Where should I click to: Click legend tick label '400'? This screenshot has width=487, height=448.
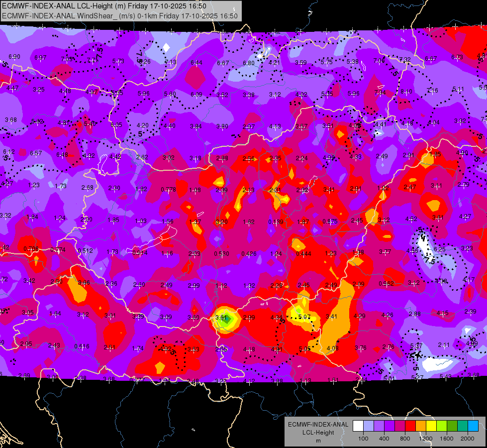[384, 439]
